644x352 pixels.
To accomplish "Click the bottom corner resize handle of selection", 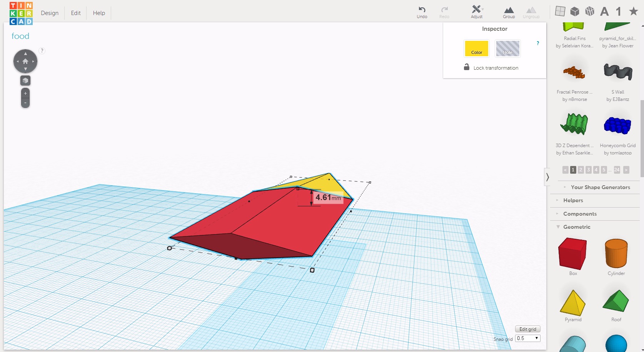I will click(312, 270).
